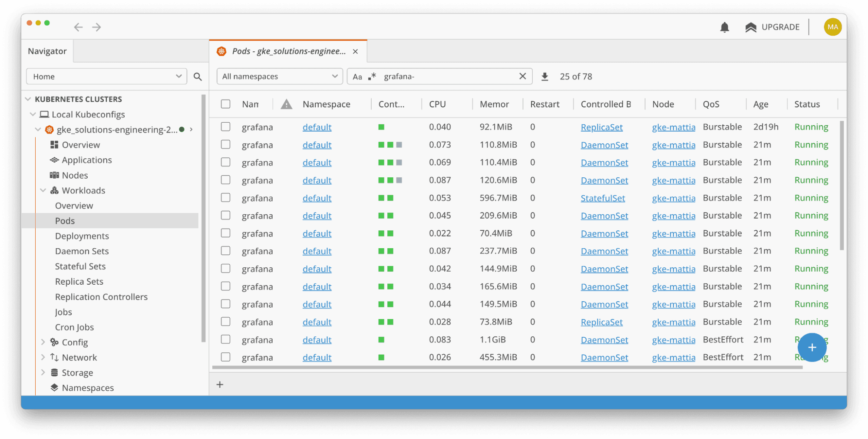Check the pod with 70.4MiB memory
The image size is (868, 439).
[x=225, y=233]
